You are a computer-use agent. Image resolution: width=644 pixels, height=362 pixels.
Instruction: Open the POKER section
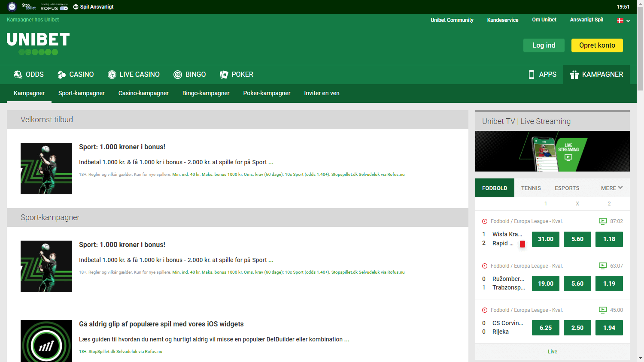click(x=237, y=75)
